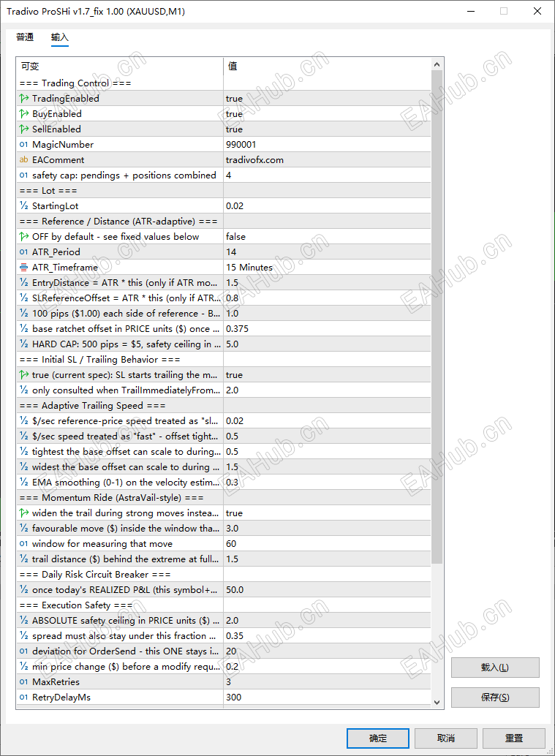Click the RetryDelayMs integer type icon

[x=23, y=698]
